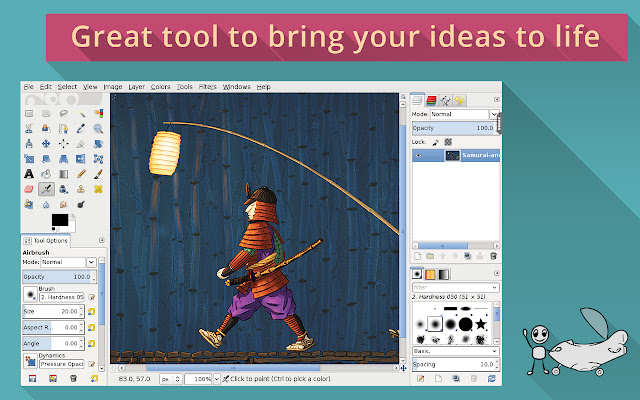Toggle lock pixels paintbrush icon
640x400 pixels.
[x=436, y=142]
